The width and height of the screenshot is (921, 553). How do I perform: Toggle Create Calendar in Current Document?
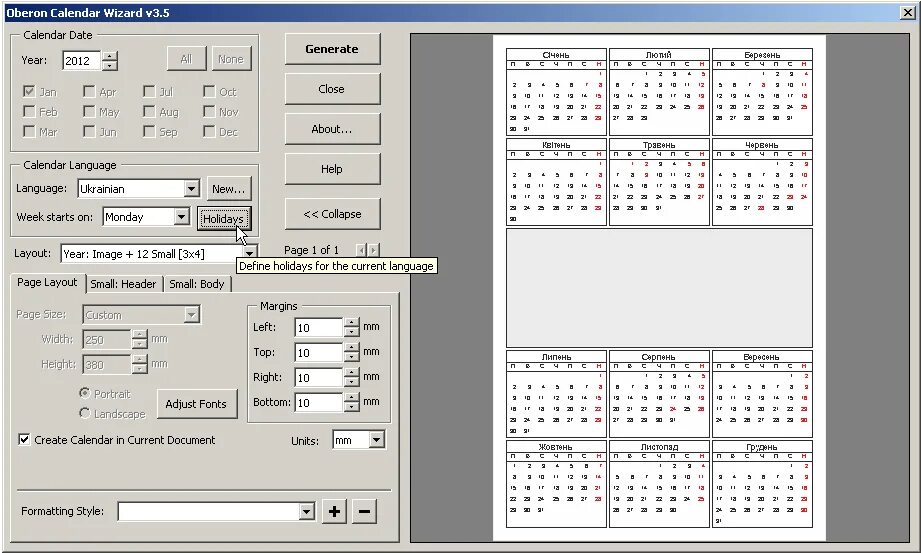click(x=24, y=440)
